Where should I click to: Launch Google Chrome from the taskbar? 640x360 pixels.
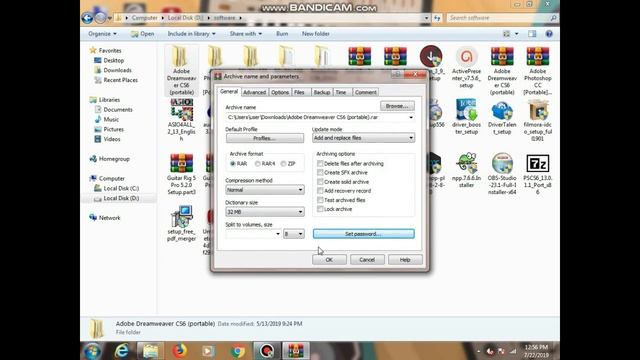[x=238, y=351]
